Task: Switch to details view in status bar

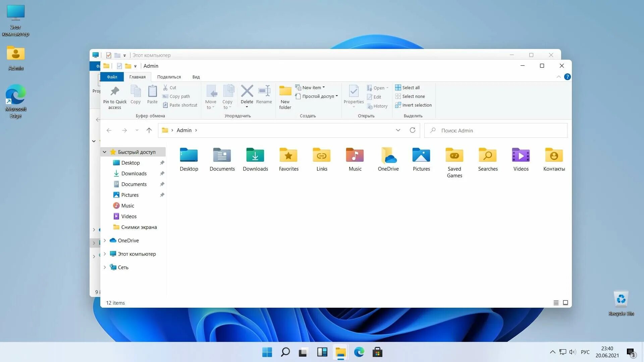Action: 556,303
